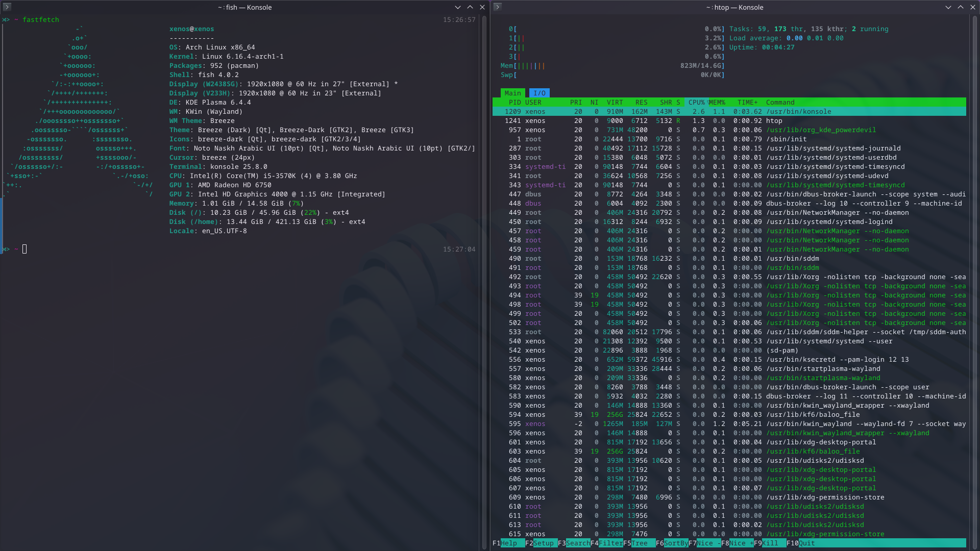Sort processes by the PID column header
The height and width of the screenshot is (551, 980).
(x=514, y=103)
